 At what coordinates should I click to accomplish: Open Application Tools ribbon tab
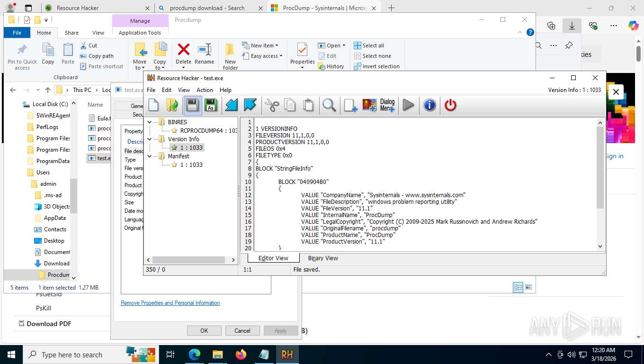click(x=140, y=33)
